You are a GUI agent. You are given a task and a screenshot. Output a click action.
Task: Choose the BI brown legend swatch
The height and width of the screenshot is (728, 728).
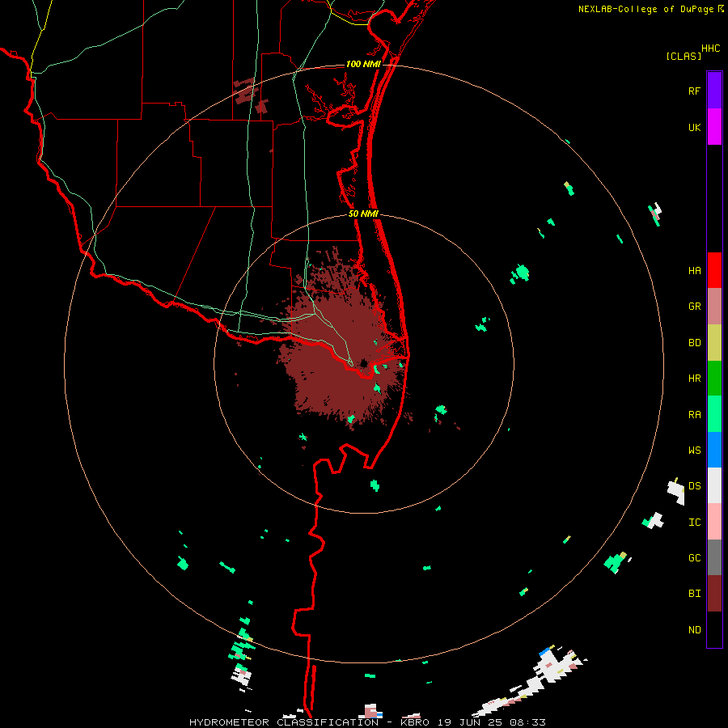(x=714, y=594)
